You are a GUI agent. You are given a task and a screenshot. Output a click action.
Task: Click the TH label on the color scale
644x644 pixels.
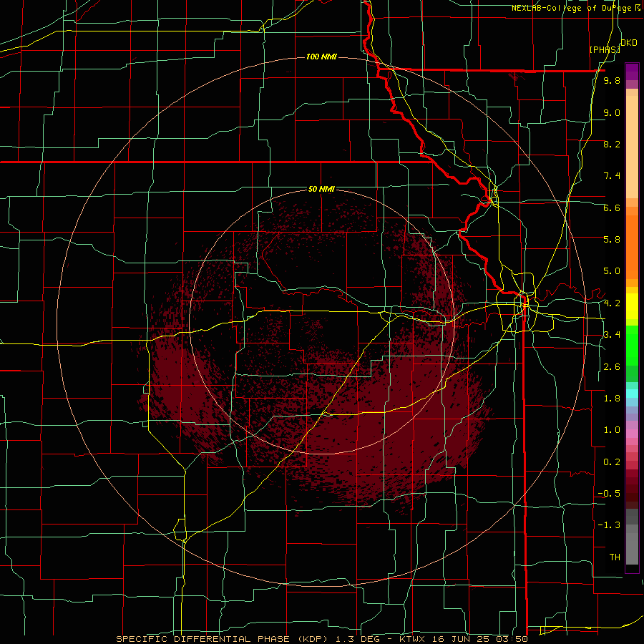[x=615, y=557]
